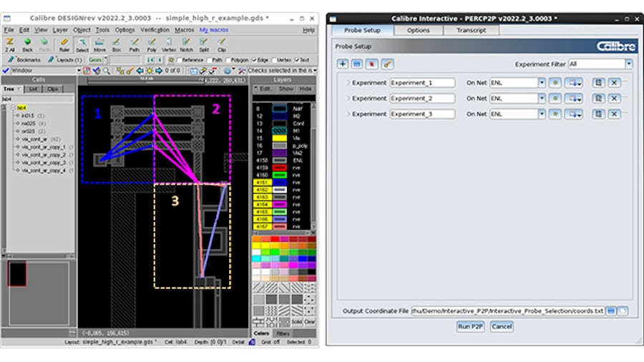Click copy icon for Experiment_2
Screen dimensions: 644x362
[598, 99]
